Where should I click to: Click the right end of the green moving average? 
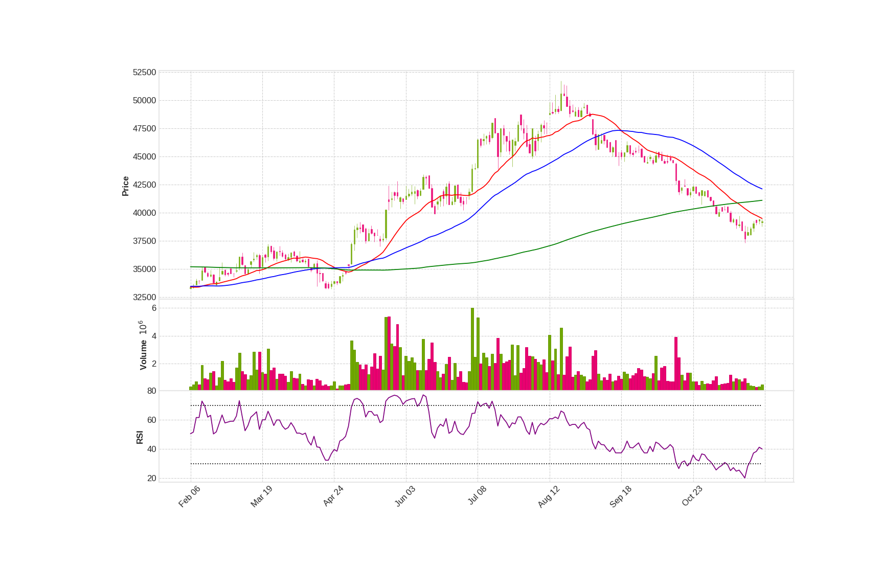(762, 200)
